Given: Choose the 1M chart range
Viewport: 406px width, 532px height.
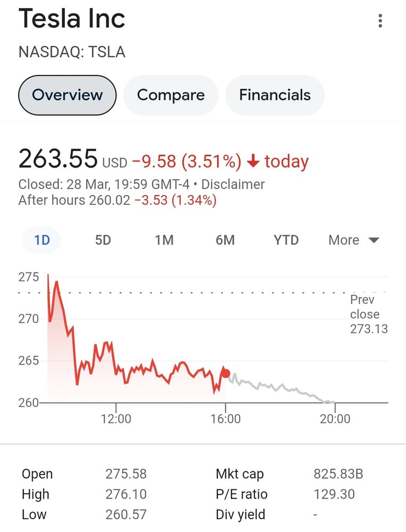Looking at the screenshot, I should pyautogui.click(x=164, y=240).
